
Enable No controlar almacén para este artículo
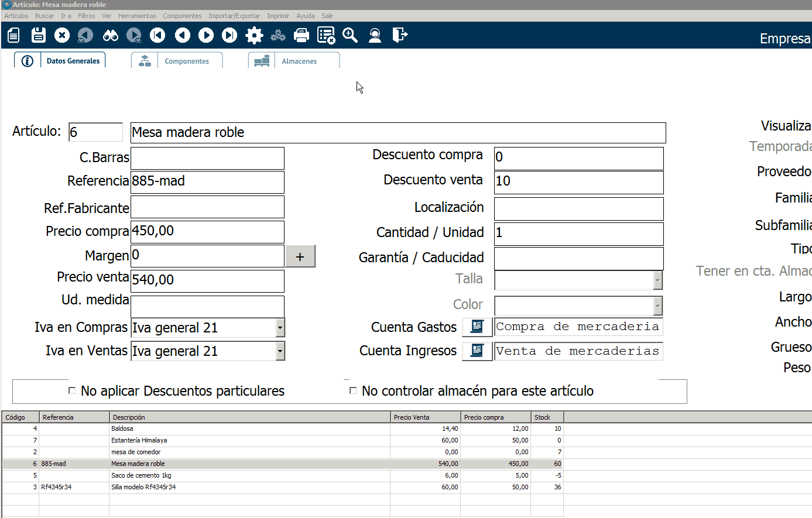(x=353, y=390)
